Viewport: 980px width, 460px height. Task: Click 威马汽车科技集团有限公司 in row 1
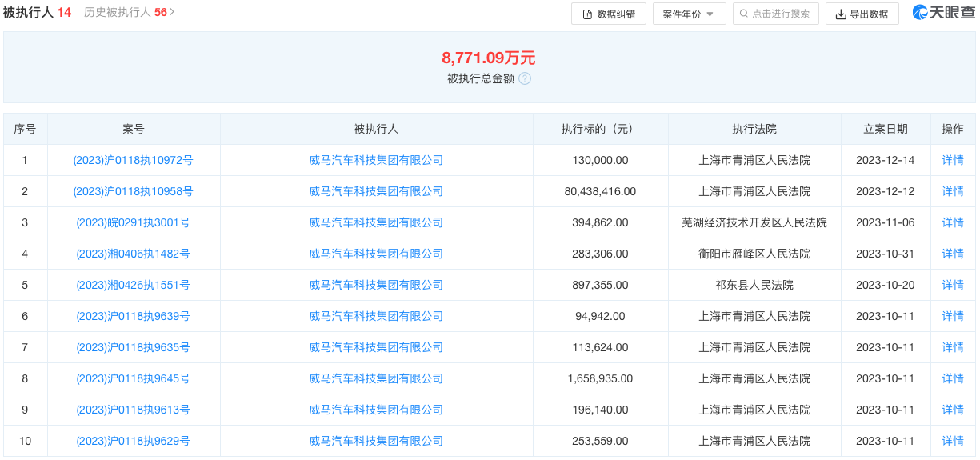(x=376, y=160)
